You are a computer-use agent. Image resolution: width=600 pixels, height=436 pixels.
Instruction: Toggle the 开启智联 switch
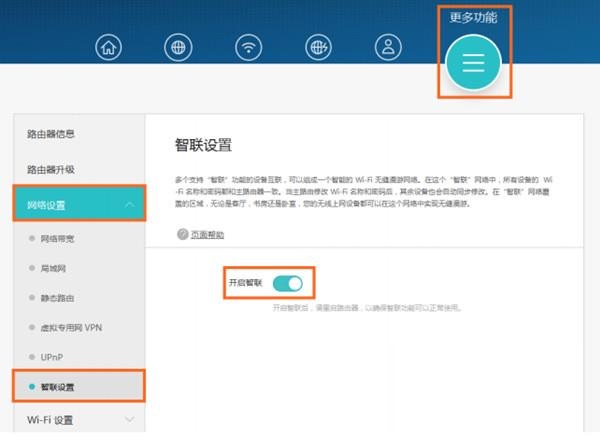[x=287, y=284]
